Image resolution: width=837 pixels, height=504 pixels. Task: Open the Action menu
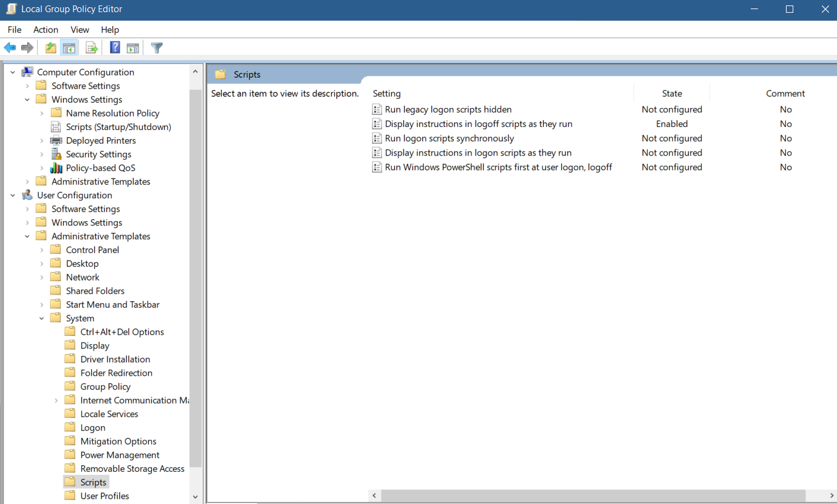(x=46, y=29)
